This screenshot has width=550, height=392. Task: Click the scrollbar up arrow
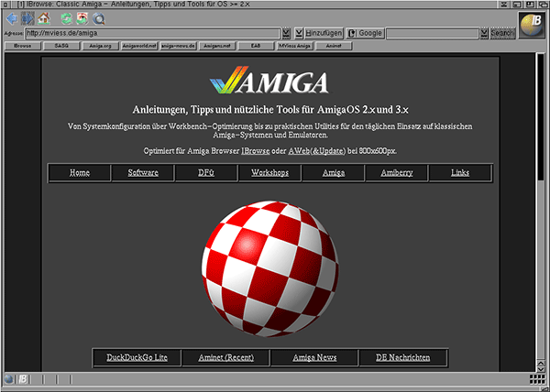click(541, 363)
